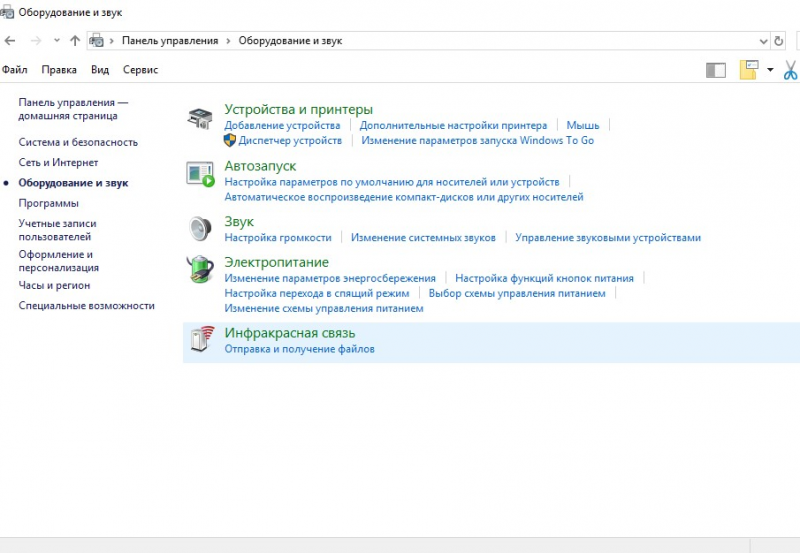Open the Правка menu
Image resolution: width=800 pixels, height=553 pixels.
[x=59, y=70]
